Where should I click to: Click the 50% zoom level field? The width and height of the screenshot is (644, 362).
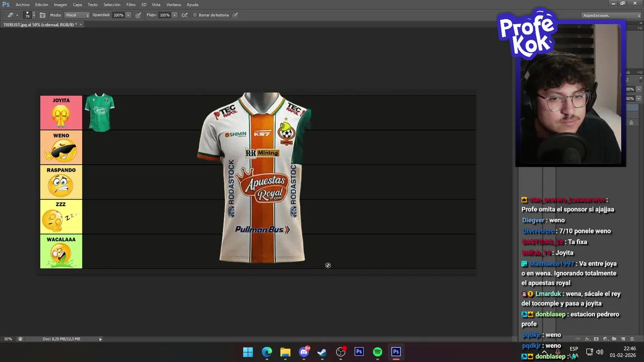[9, 339]
